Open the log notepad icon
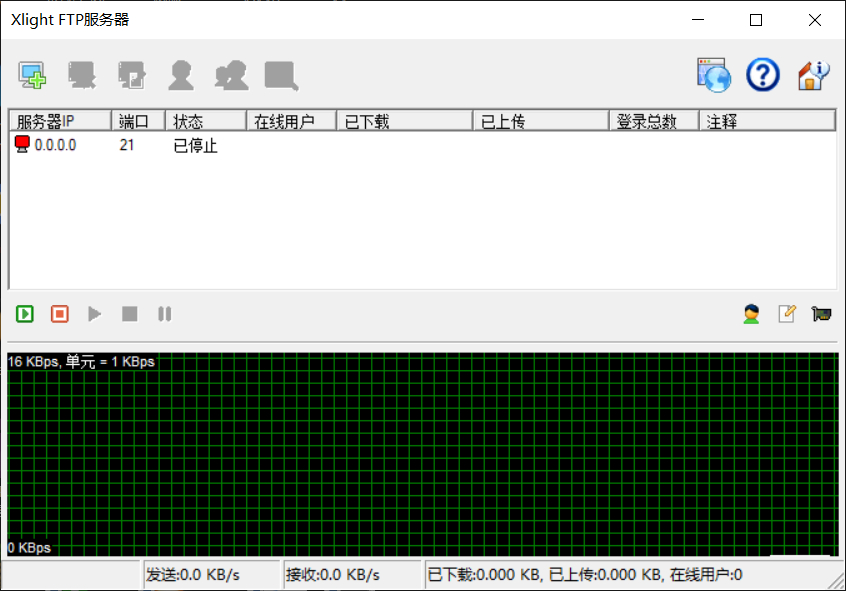Image resolution: width=846 pixels, height=591 pixels. pos(787,314)
